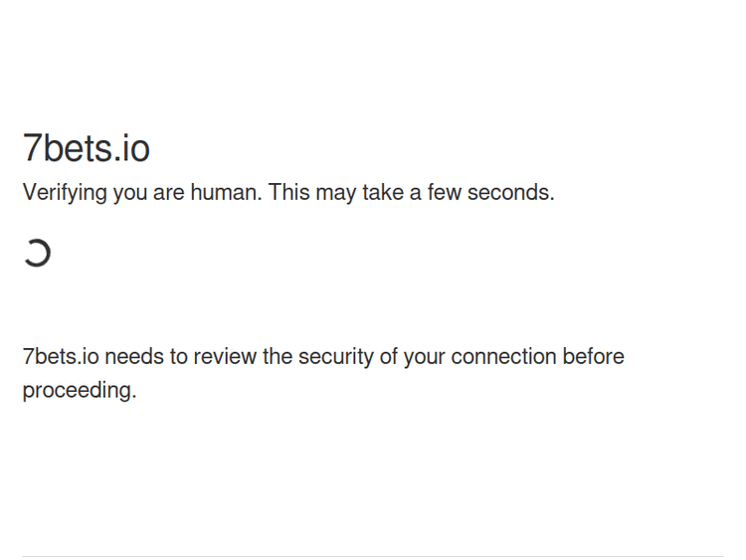Click "This" starting the second status sentence

(289, 193)
